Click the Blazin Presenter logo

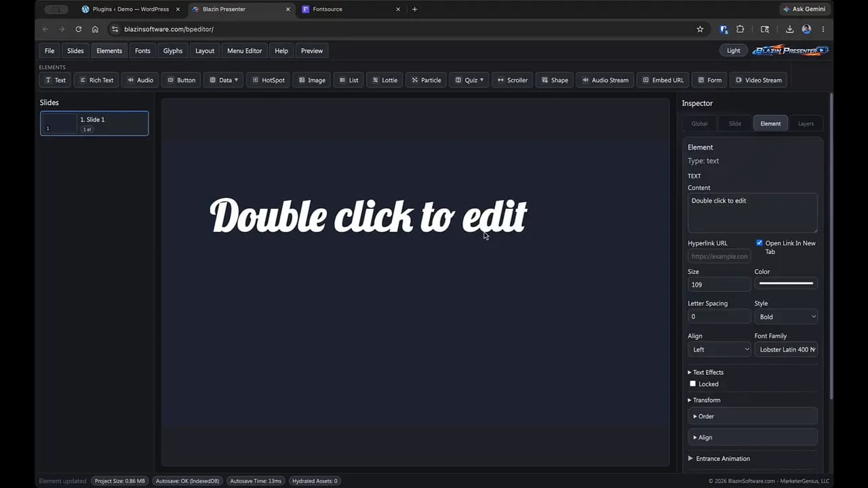coord(790,50)
